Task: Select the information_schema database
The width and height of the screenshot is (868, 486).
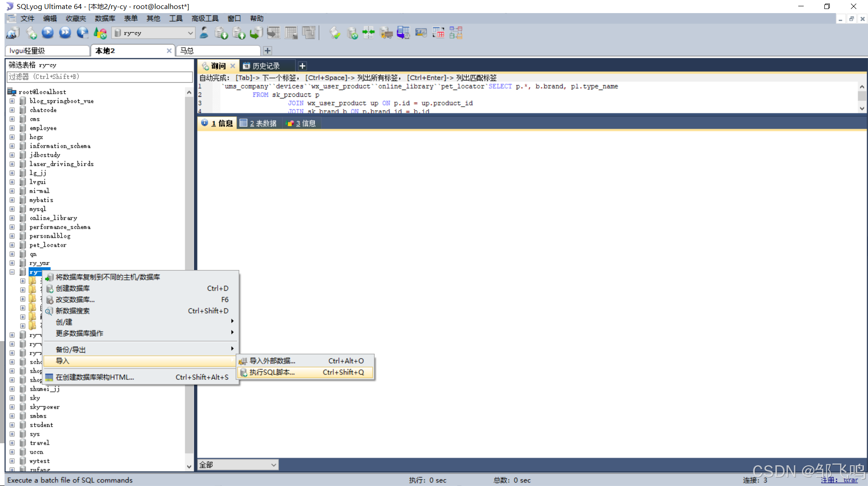Action: click(x=60, y=146)
